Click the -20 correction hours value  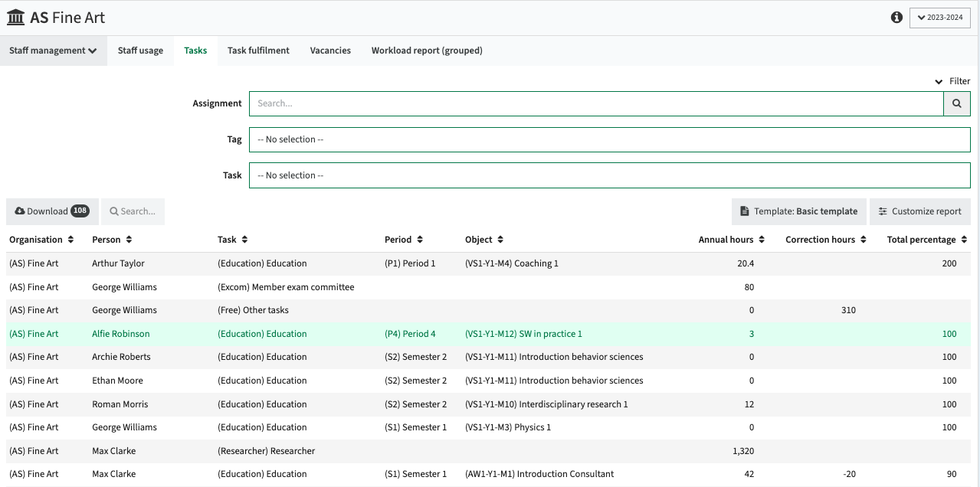(x=849, y=474)
